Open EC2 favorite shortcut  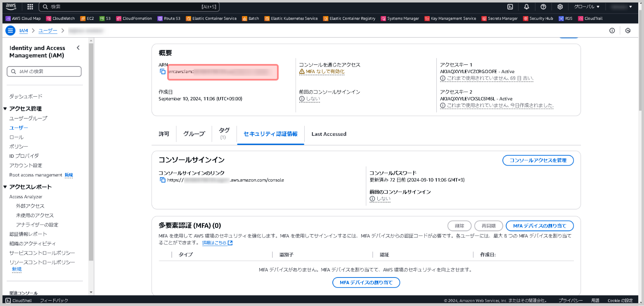[x=87, y=18]
